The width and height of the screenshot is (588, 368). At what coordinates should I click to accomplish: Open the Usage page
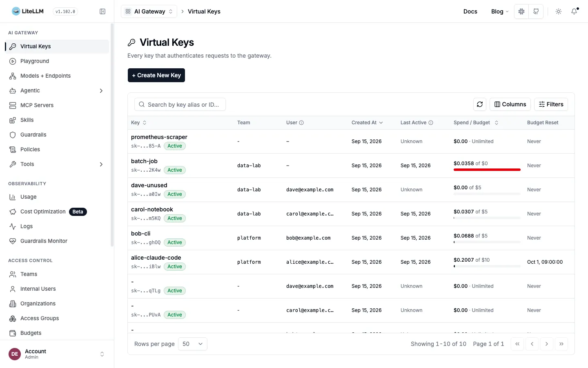click(x=57, y=197)
